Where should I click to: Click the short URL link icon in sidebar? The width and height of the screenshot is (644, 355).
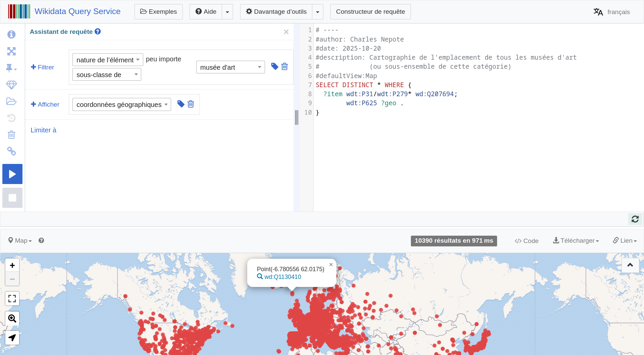pyautogui.click(x=11, y=151)
